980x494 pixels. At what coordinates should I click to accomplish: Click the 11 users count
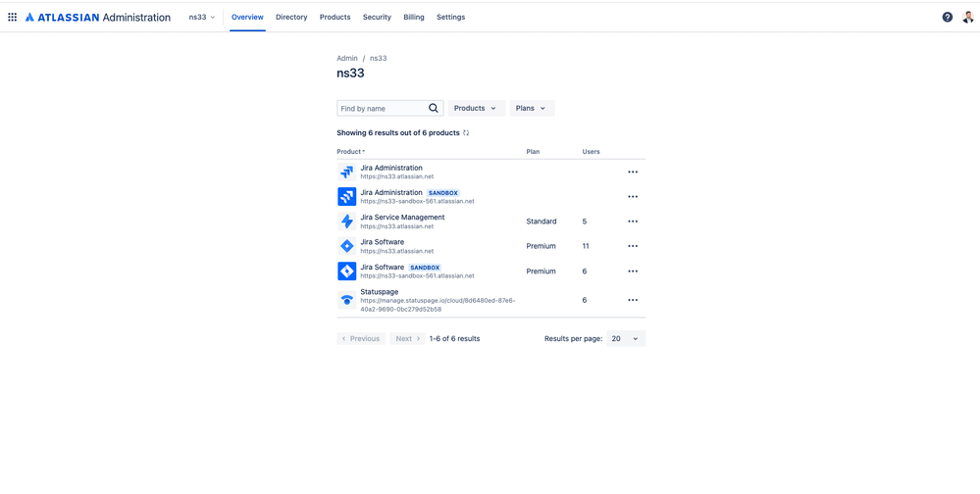(586, 246)
